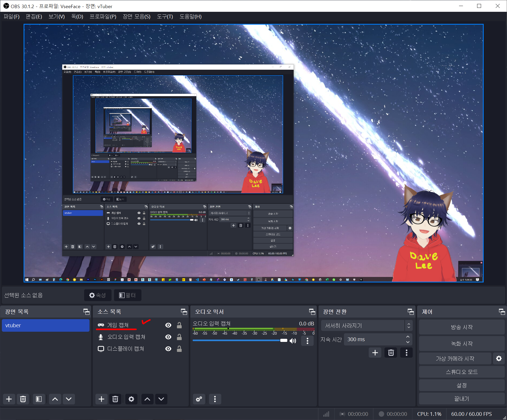
Task: Open virtual camera settings gear icon
Action: point(499,358)
